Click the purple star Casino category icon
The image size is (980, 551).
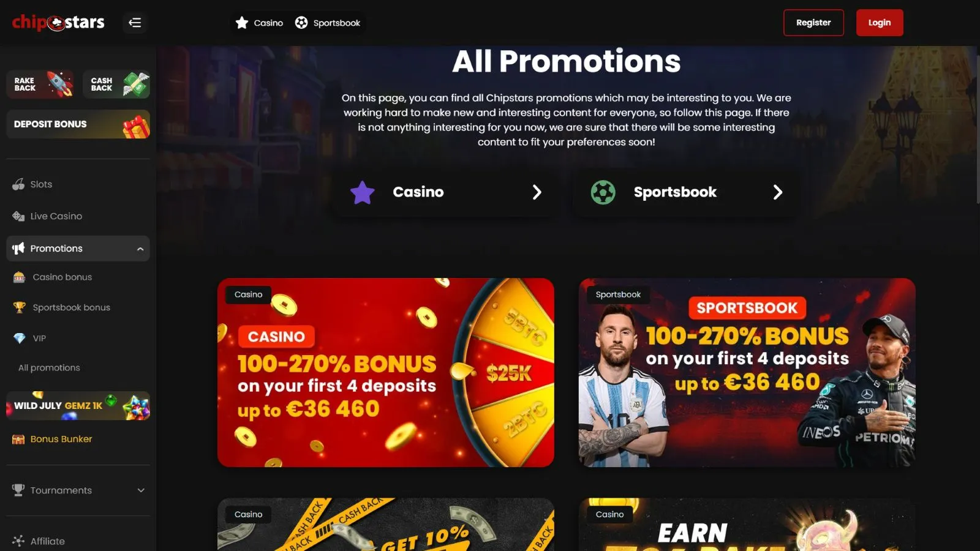(363, 192)
